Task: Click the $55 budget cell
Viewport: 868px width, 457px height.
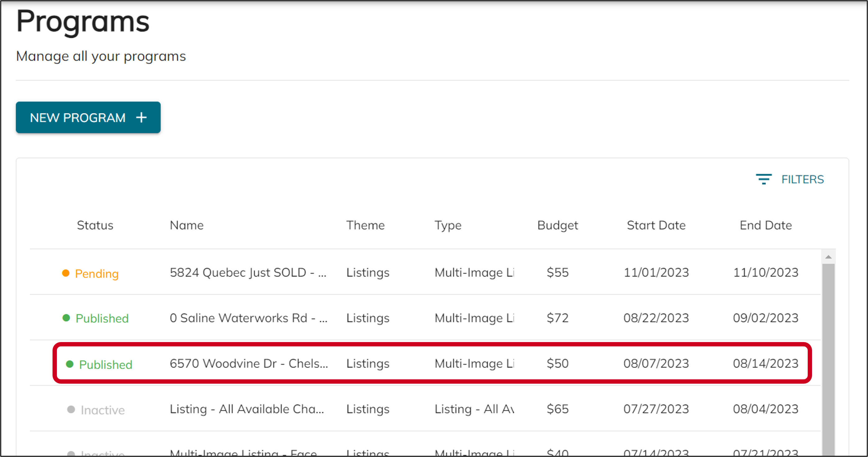Action: [558, 272]
